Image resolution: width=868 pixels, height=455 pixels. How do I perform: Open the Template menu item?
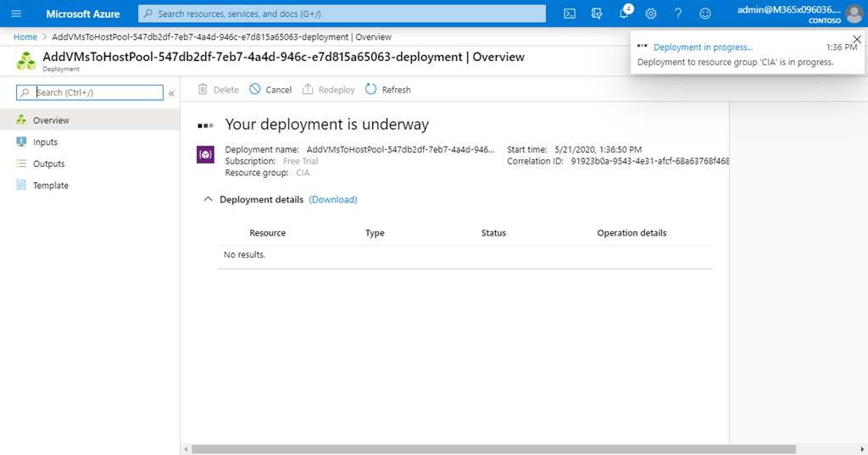[x=50, y=186]
